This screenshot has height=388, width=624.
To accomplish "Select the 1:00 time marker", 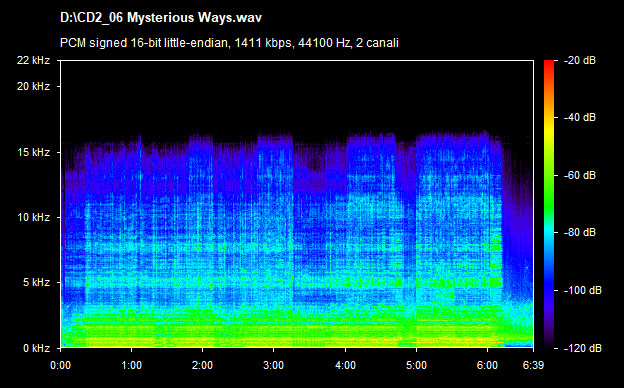I will click(132, 365).
